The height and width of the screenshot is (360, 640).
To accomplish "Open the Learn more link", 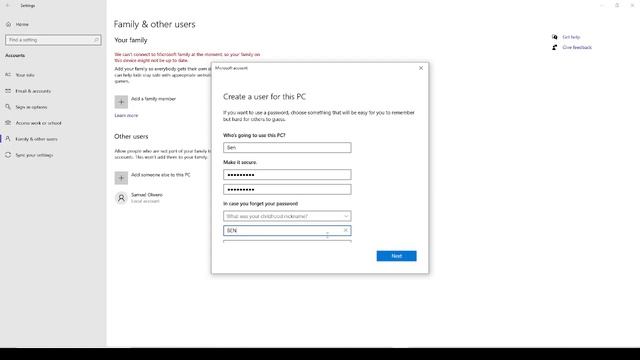I will [x=126, y=116].
